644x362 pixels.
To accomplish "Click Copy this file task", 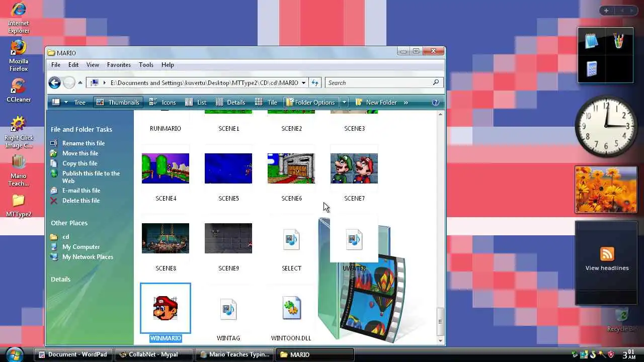I will pos(79,163).
